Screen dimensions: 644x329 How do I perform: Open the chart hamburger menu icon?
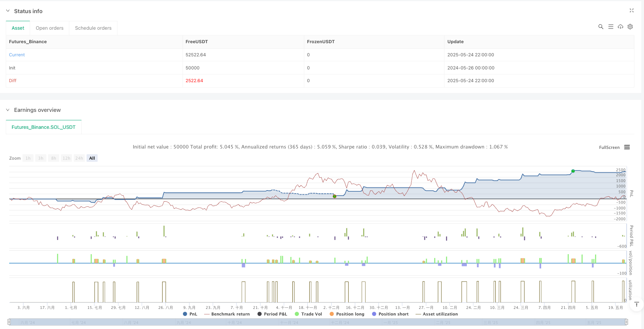pos(627,147)
